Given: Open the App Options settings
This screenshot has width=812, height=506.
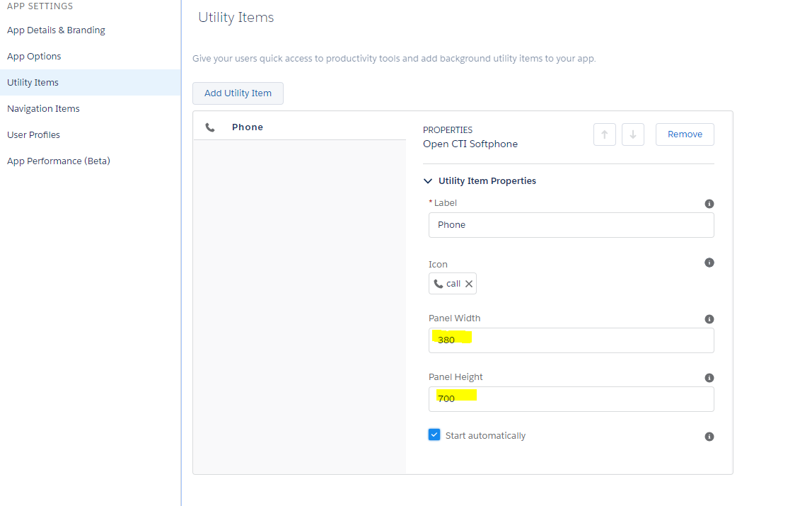Looking at the screenshot, I should tap(34, 57).
